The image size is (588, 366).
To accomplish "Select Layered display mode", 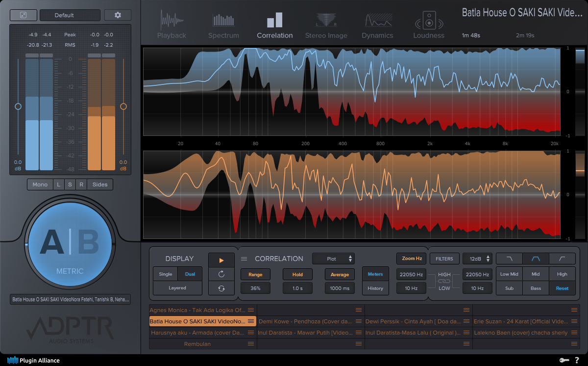I will 177,288.
